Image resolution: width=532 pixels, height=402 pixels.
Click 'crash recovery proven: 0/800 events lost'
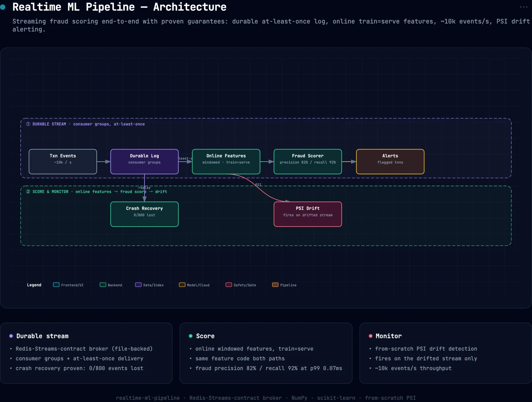coord(80,368)
